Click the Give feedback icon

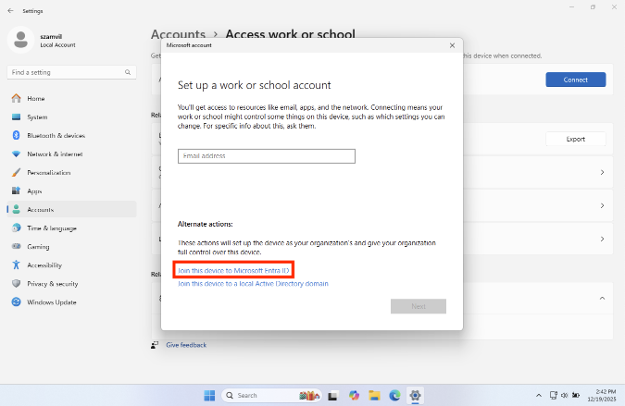coord(155,345)
